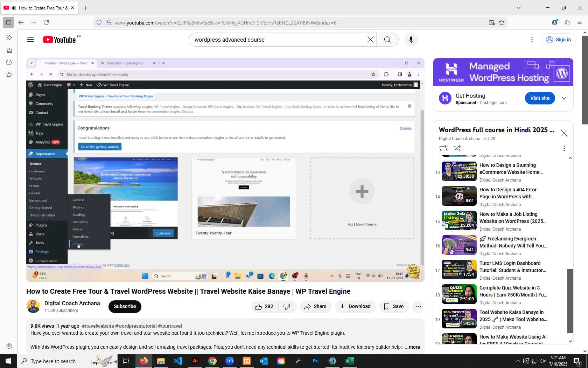Save the video to a playlist
Viewport: 588px width, 368px height.
(x=394, y=307)
